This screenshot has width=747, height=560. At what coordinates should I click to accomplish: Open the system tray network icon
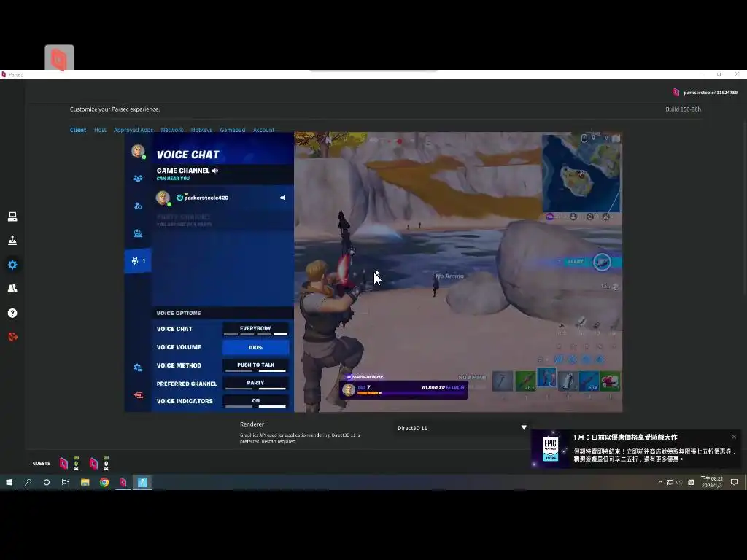(x=670, y=483)
